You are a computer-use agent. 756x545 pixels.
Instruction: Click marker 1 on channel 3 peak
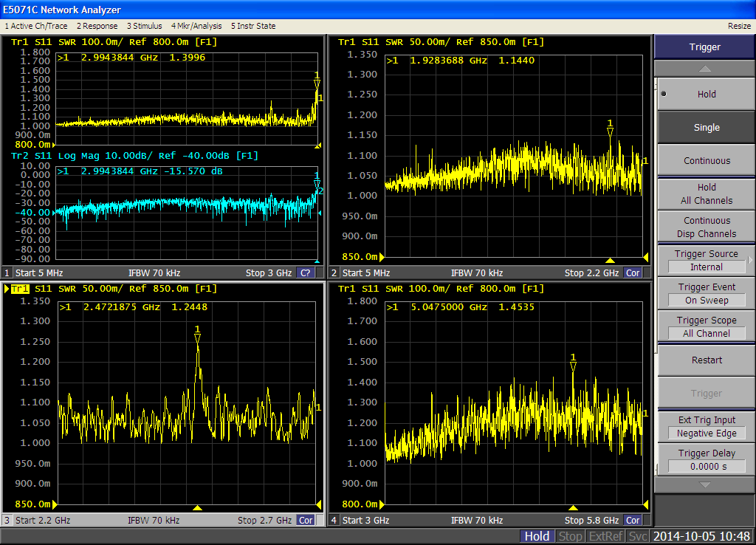point(197,337)
